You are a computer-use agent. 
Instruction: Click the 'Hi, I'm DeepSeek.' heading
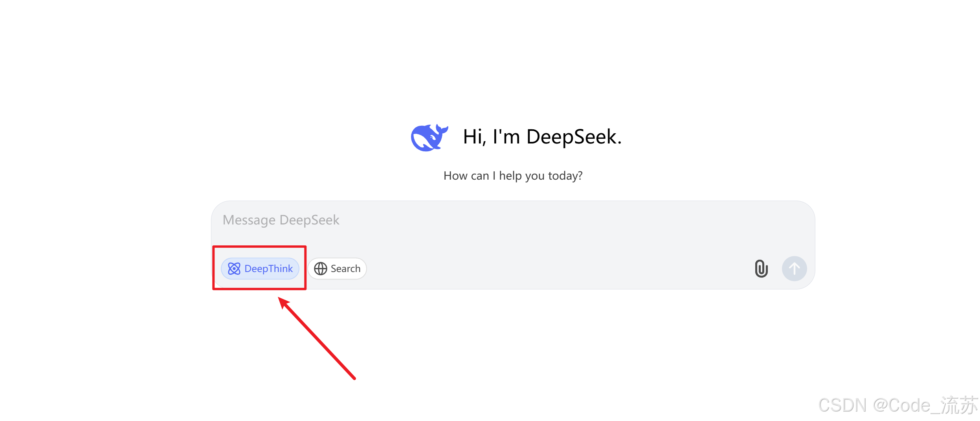pyautogui.click(x=542, y=137)
